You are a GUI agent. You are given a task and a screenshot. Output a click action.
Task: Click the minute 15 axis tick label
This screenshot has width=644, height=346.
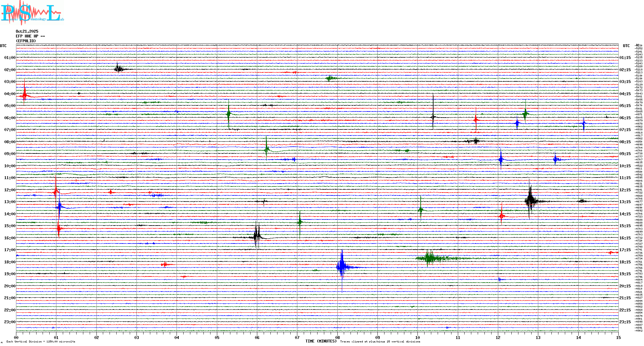(x=618, y=338)
